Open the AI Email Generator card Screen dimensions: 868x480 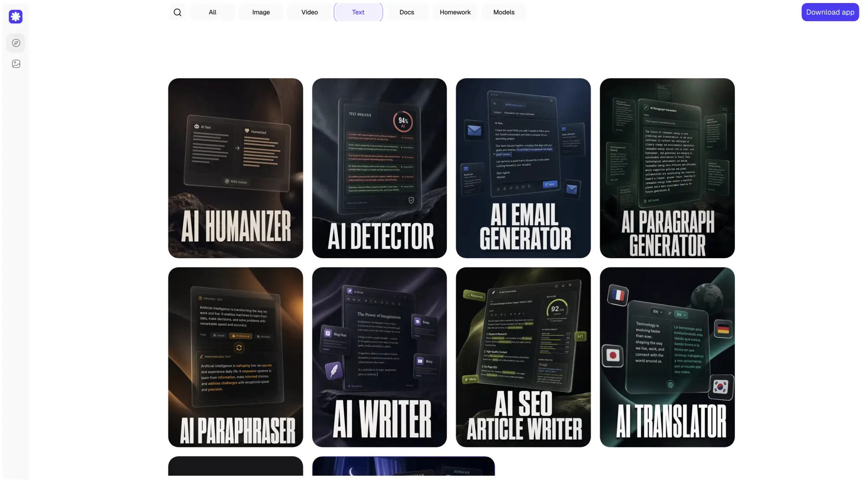pyautogui.click(x=523, y=168)
